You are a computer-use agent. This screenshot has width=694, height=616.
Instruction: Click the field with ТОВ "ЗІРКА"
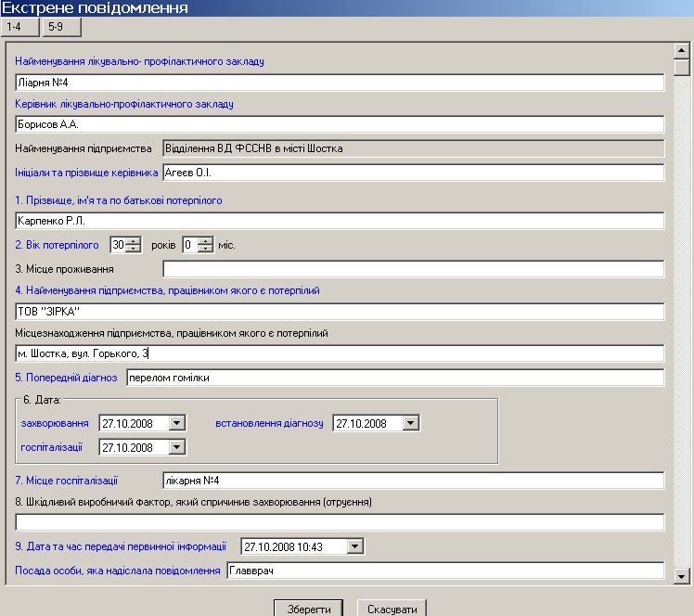(x=340, y=312)
